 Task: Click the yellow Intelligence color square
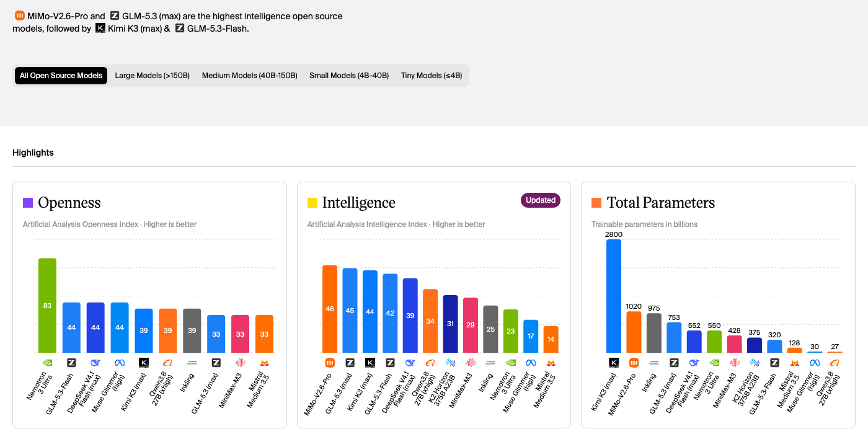(x=312, y=203)
